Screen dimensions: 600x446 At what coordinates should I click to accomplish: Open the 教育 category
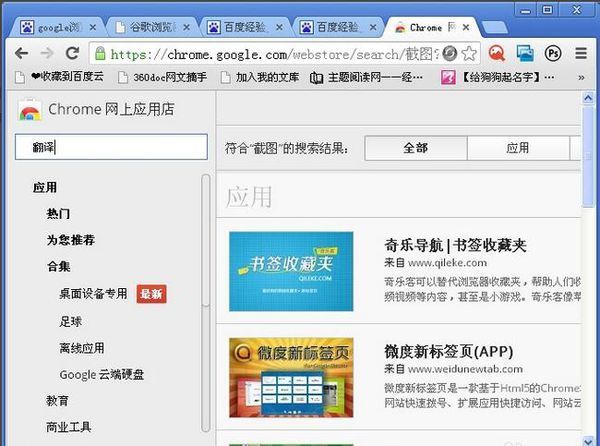pos(57,401)
